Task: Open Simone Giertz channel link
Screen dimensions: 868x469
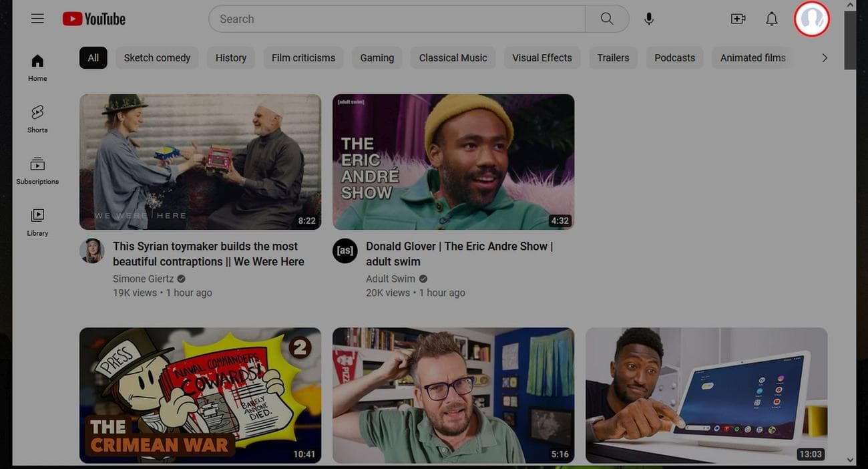Action: point(143,279)
